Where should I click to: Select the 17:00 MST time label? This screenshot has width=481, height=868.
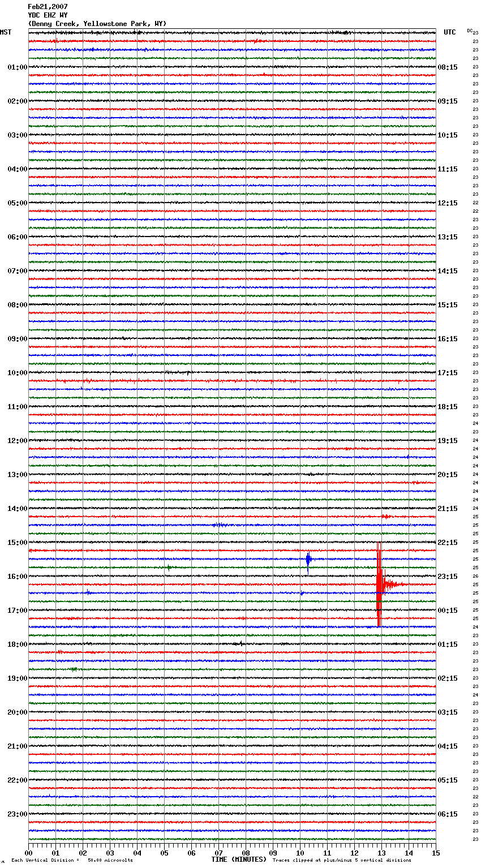(17, 611)
